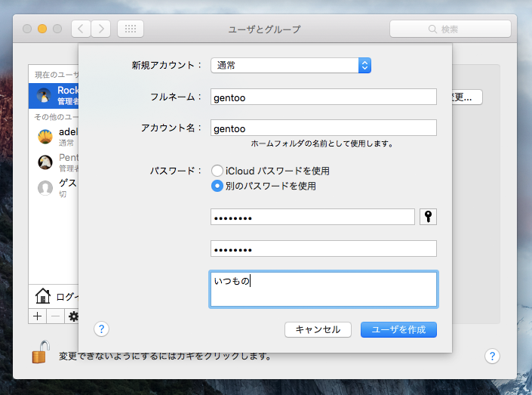532x395 pixels.
Task: Show all preferences grid button
Action: click(x=131, y=29)
